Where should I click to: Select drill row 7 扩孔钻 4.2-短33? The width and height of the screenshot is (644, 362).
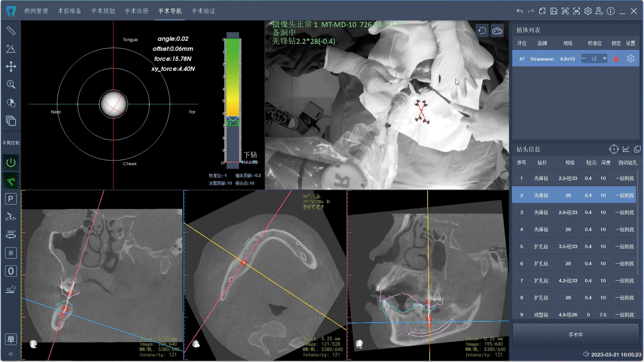[x=574, y=280]
